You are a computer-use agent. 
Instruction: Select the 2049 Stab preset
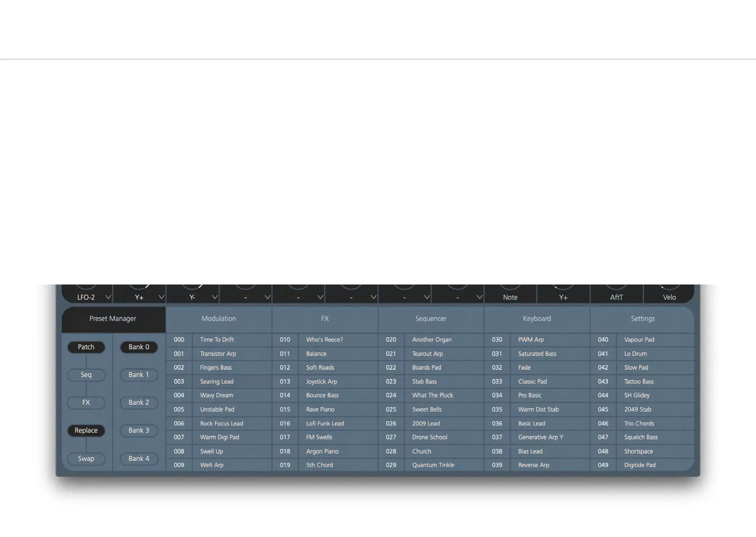[642, 409]
